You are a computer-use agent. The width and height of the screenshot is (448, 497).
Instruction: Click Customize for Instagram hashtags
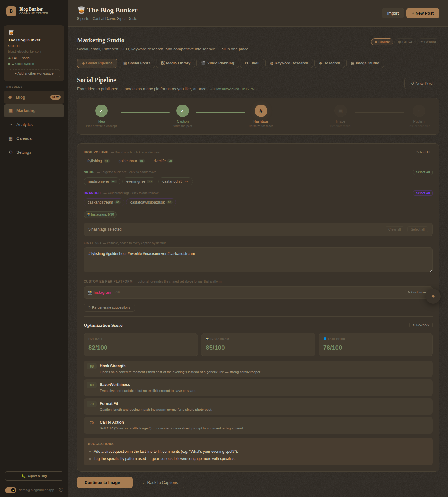point(417,293)
